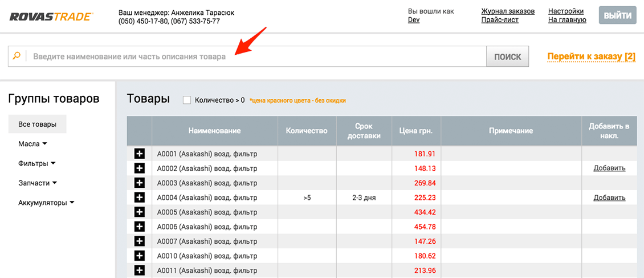The height and width of the screenshot is (278, 644).
Task: Click product name A0011 (Asakashi) возд. фильтр
Action: coord(207,271)
